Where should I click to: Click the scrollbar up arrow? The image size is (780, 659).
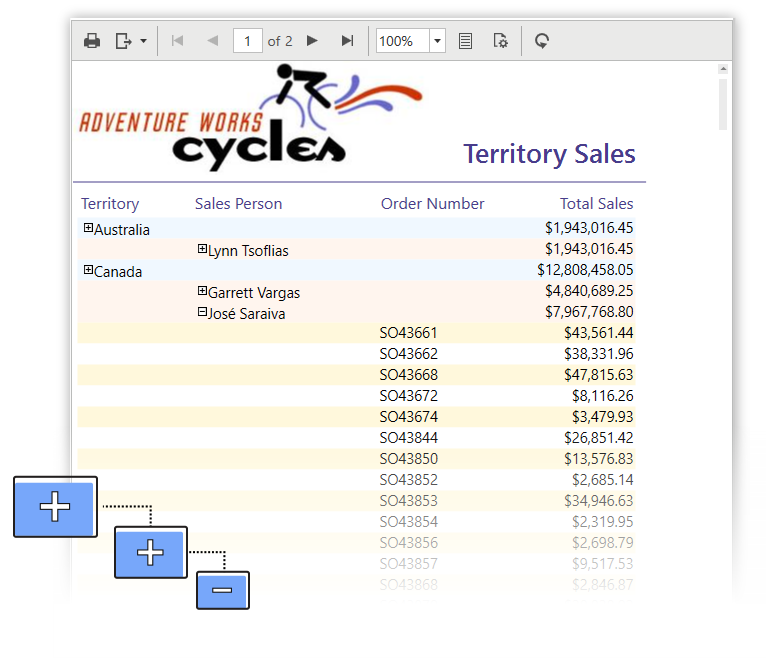click(x=724, y=69)
